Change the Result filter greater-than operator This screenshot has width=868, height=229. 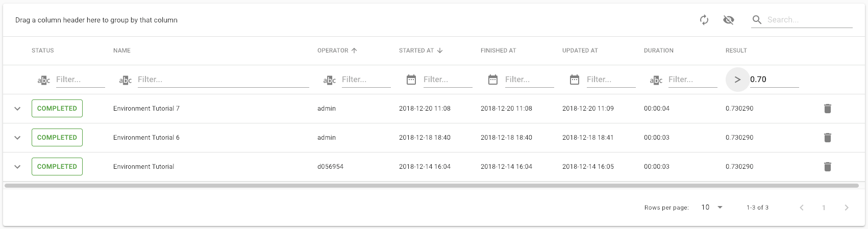[737, 80]
